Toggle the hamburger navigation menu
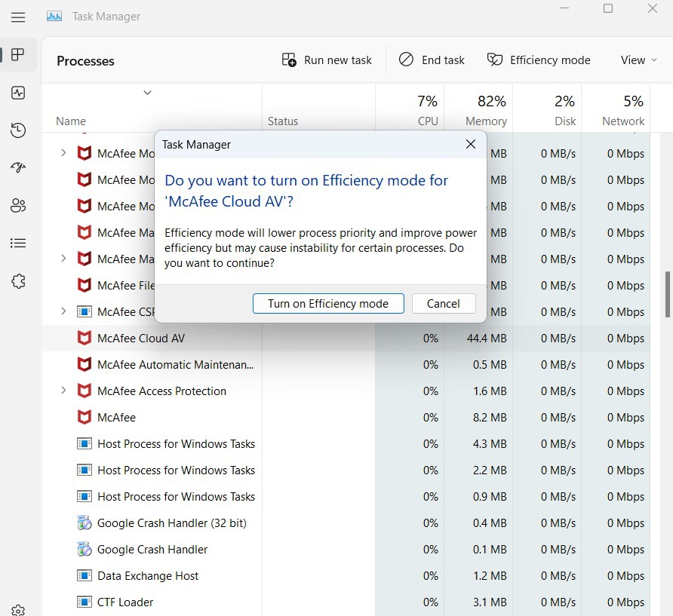Image resolution: width=673 pixels, height=616 pixels. 18,17
